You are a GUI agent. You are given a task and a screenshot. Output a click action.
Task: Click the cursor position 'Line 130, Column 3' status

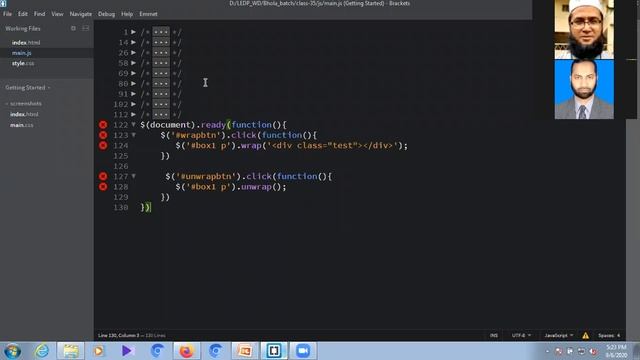tap(119, 336)
